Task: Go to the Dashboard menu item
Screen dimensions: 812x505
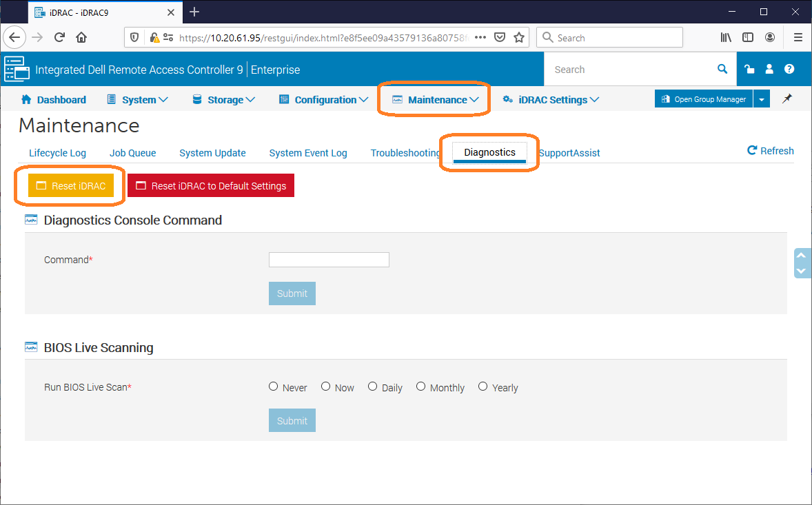Action: [x=53, y=100]
